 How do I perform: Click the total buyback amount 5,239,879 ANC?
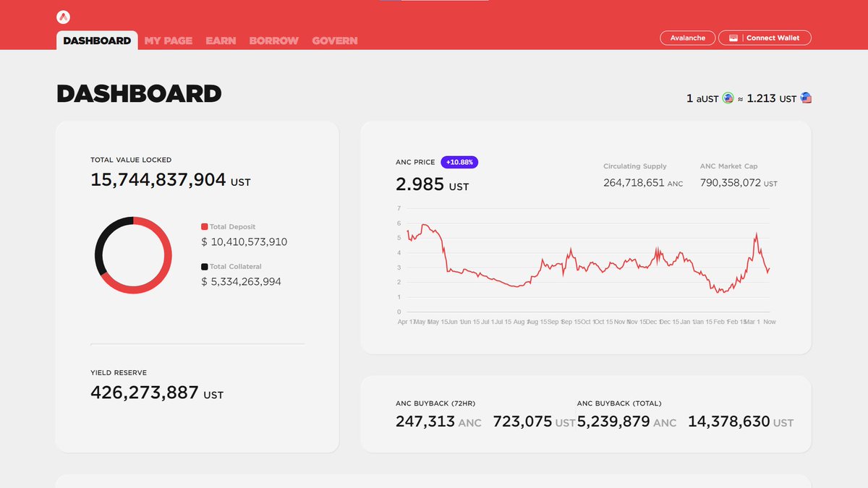tap(627, 421)
